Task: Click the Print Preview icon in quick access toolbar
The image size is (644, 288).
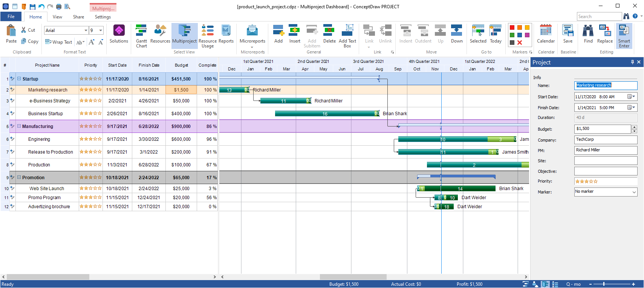Action: tap(67, 6)
